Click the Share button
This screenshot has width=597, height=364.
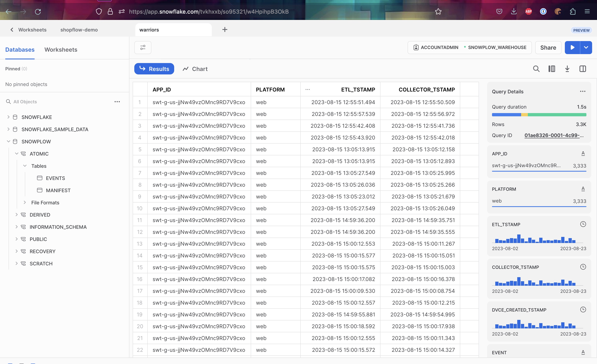(x=548, y=47)
